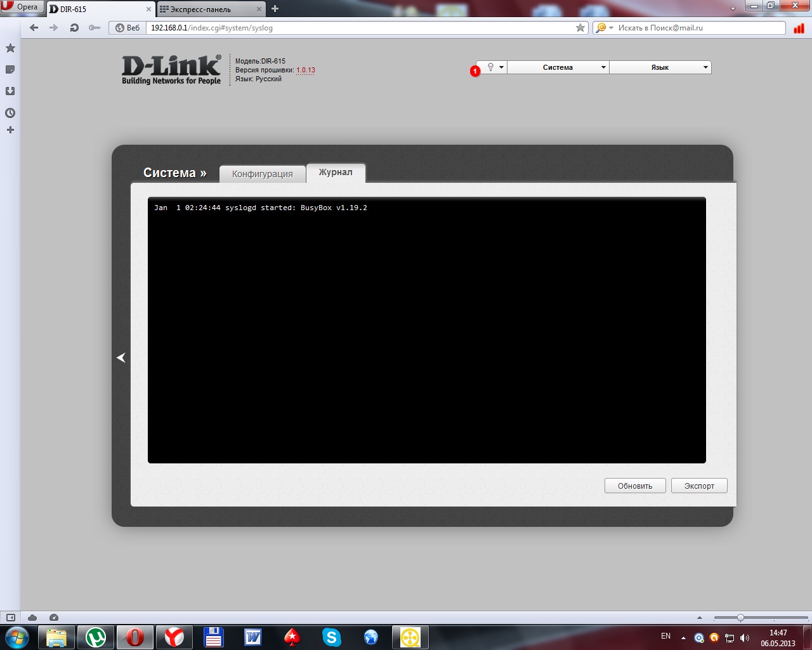Open the network connection tray icon
The image size is (812, 650).
(x=730, y=638)
